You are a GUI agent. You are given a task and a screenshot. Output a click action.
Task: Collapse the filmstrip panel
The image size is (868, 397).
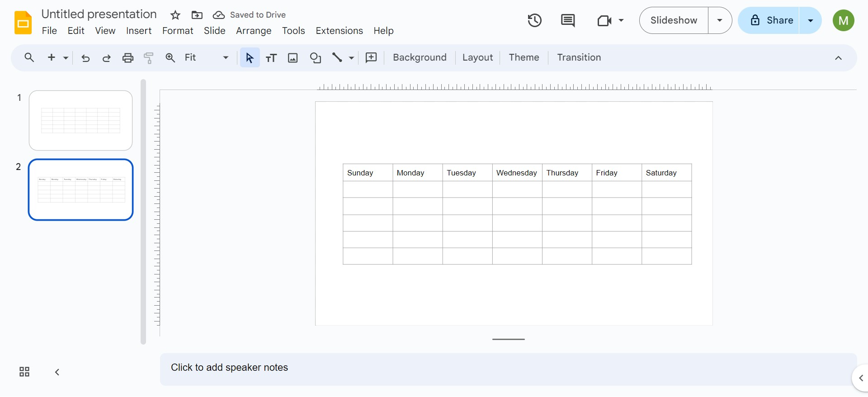coord(57,372)
